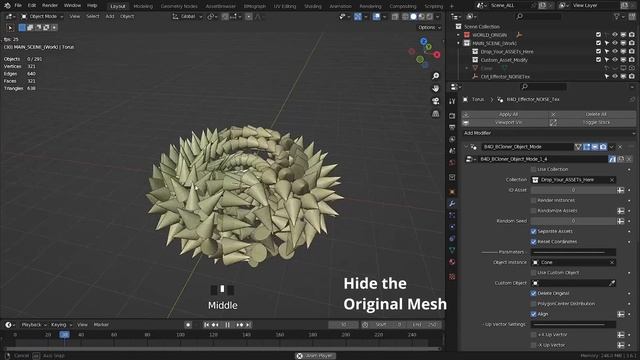Open the Modifier wrench properties tab
The width and height of the screenshot is (640, 360).
tap(452, 203)
